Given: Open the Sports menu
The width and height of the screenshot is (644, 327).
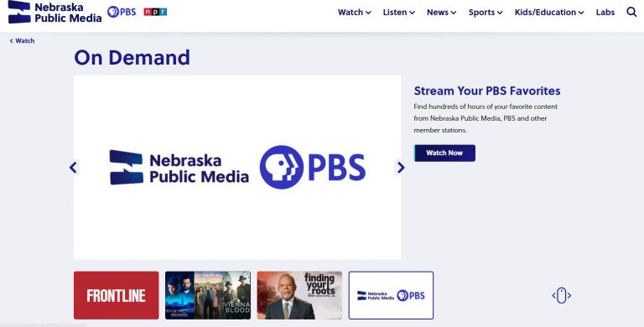Looking at the screenshot, I should point(486,13).
